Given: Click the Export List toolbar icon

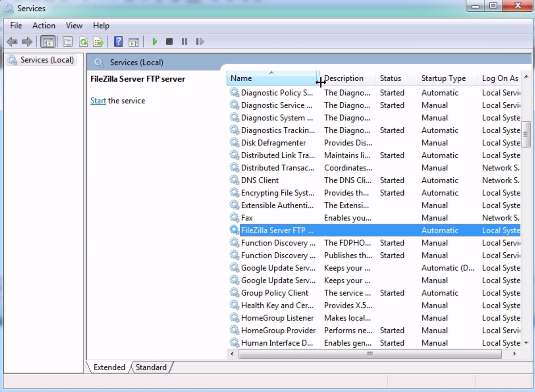Looking at the screenshot, I should (x=98, y=42).
